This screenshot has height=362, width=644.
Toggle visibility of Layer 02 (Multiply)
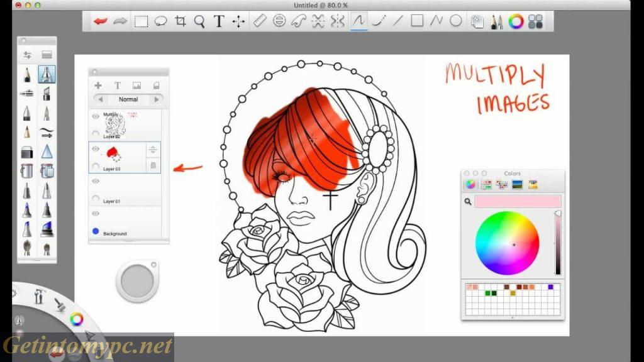(x=96, y=116)
